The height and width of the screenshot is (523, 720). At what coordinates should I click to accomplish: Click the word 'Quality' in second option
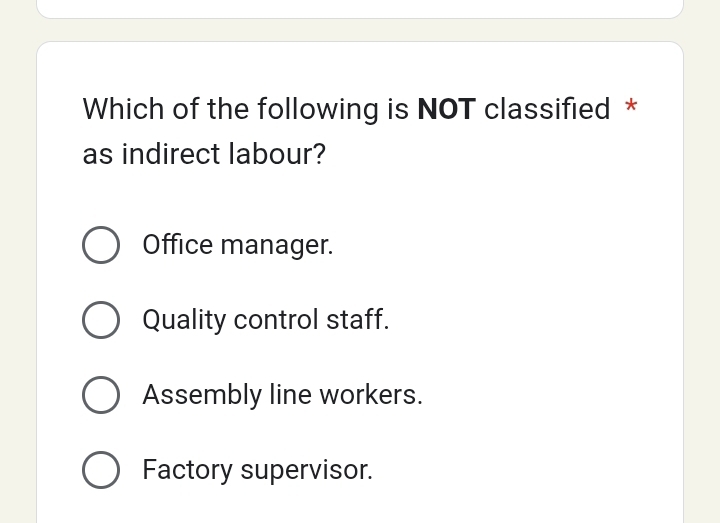pyautogui.click(x=184, y=320)
